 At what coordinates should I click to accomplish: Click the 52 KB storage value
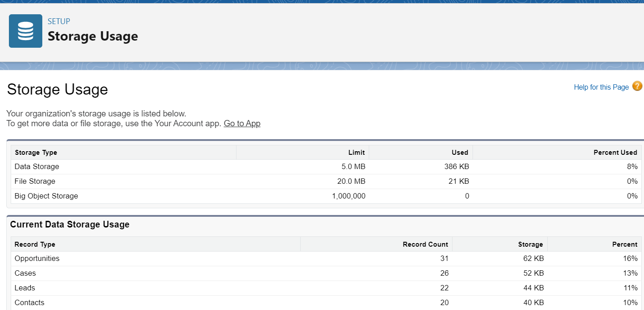click(534, 273)
